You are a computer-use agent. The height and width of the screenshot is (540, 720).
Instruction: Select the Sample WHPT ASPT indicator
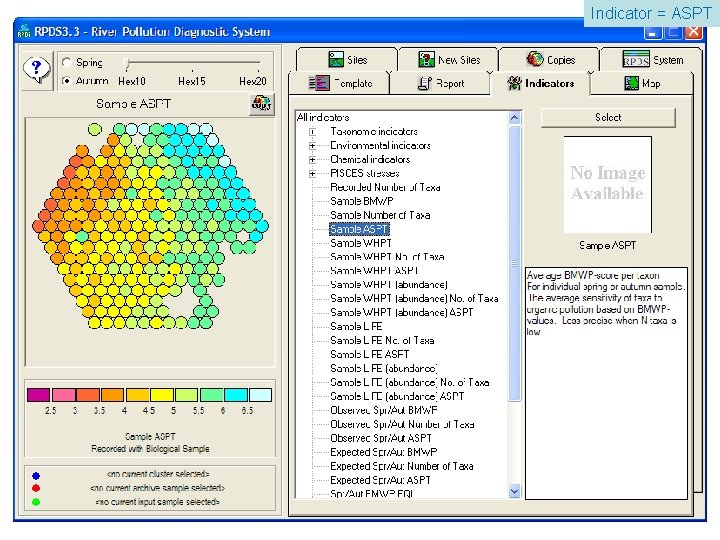(x=374, y=270)
